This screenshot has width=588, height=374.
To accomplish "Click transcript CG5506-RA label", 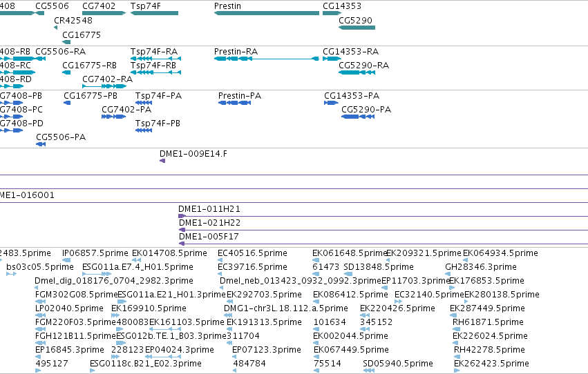I will [x=60, y=51].
